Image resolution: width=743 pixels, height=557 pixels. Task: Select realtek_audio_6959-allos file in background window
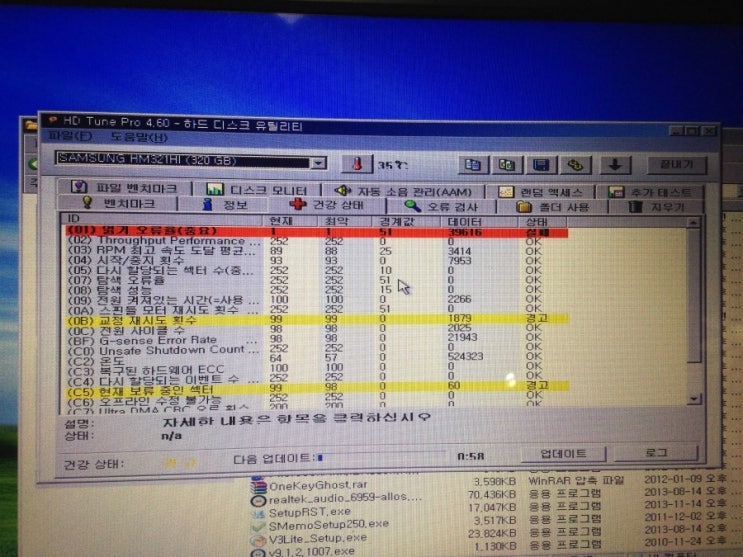pos(344,498)
